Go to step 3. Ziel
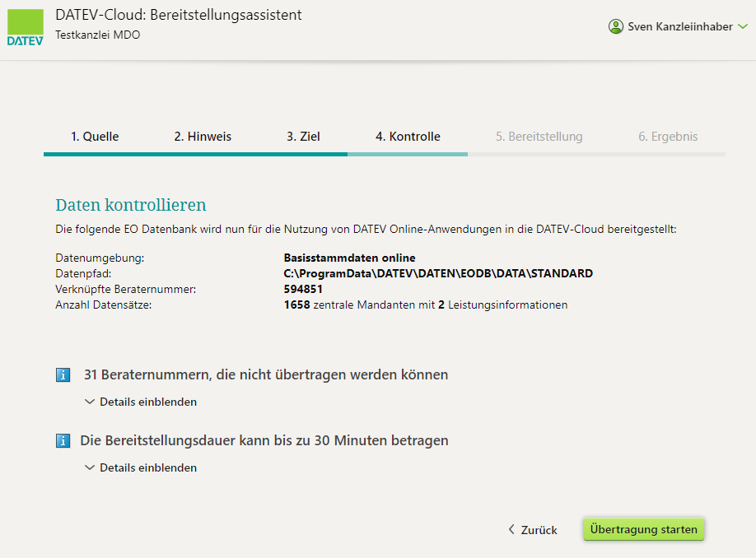The width and height of the screenshot is (756, 558). pyautogui.click(x=303, y=137)
